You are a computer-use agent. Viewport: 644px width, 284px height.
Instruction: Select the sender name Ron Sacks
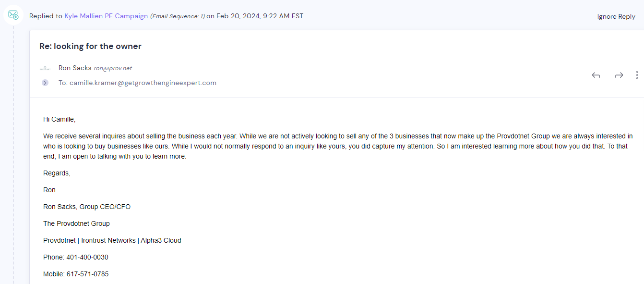pos(75,68)
